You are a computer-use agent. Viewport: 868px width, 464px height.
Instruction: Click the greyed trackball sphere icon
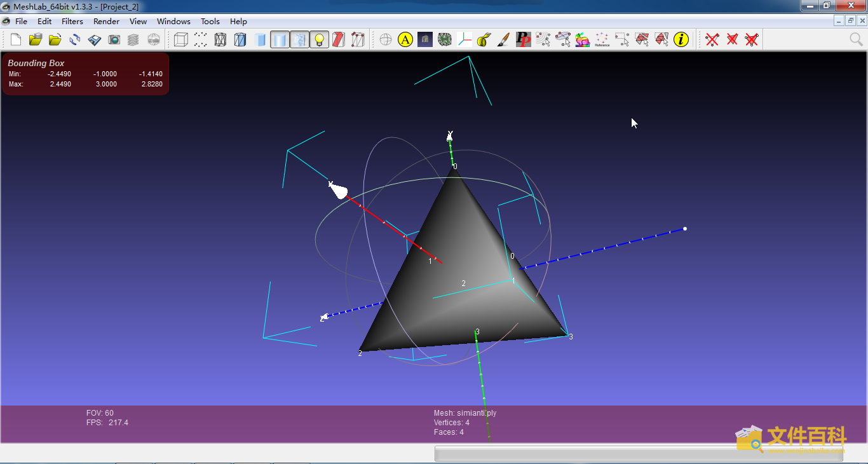click(x=386, y=40)
